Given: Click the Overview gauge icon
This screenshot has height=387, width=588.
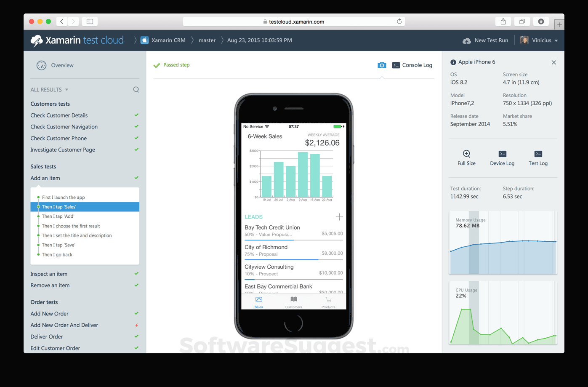Looking at the screenshot, I should coord(41,65).
